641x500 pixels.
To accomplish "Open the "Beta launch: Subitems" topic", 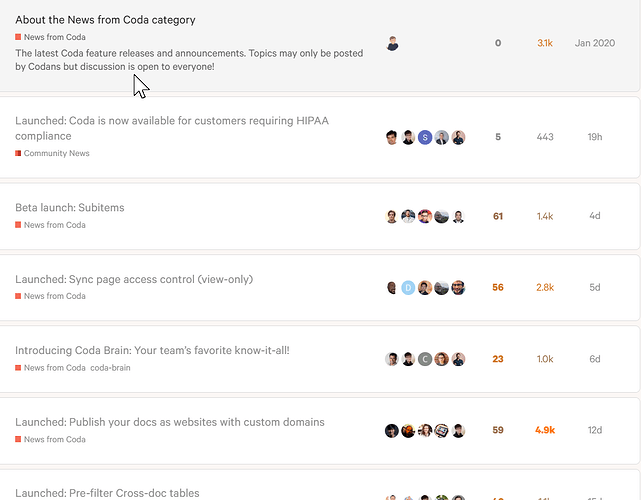I will [70, 207].
